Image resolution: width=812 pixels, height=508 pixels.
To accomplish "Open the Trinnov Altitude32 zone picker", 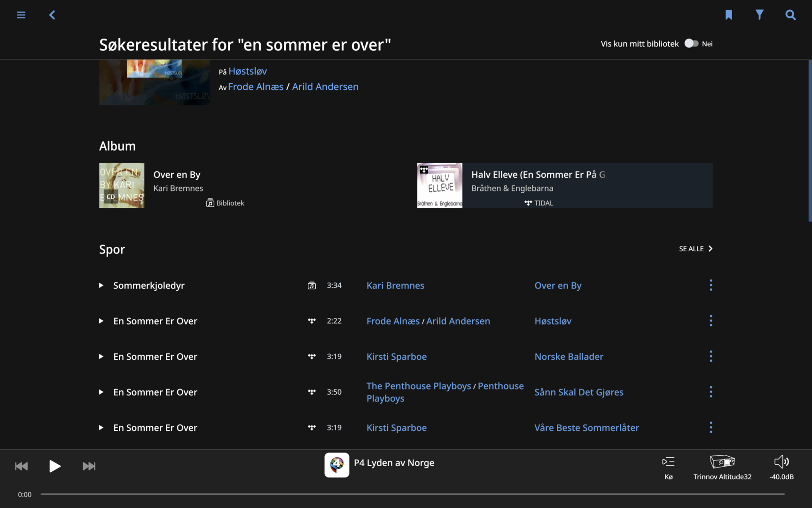I will coord(722,468).
